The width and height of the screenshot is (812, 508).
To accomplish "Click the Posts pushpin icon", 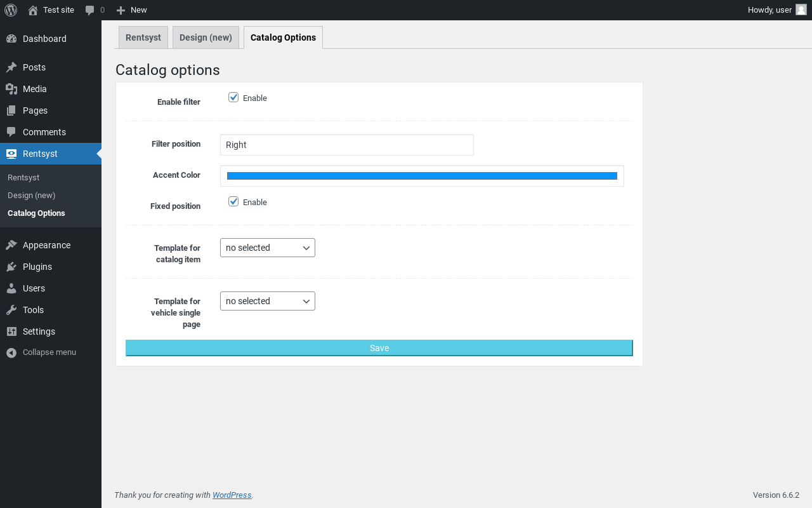I will [11, 67].
